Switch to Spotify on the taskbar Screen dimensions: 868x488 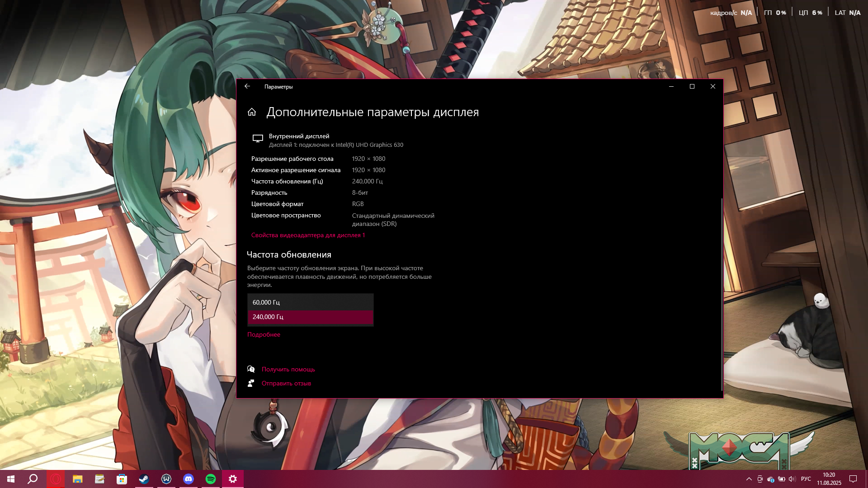(211, 479)
